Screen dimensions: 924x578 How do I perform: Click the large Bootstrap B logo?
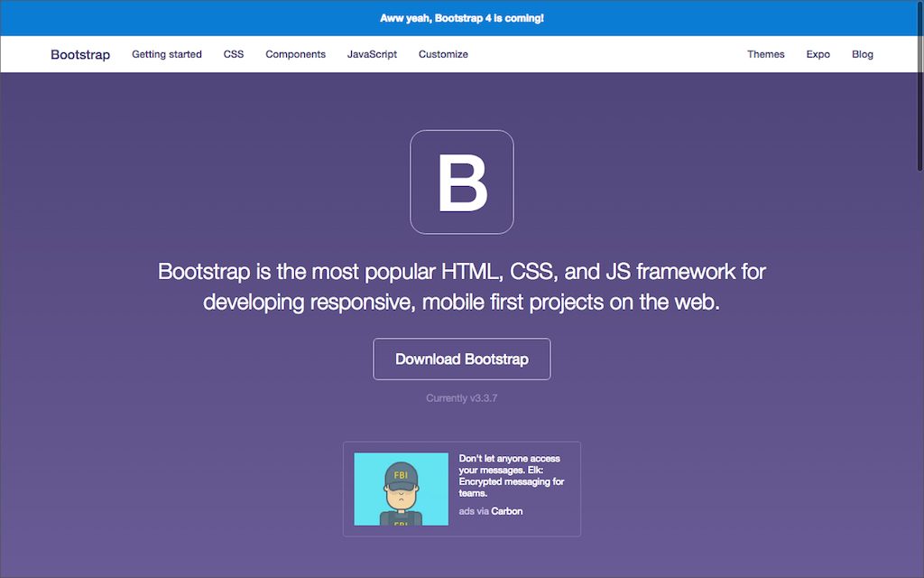coord(462,182)
